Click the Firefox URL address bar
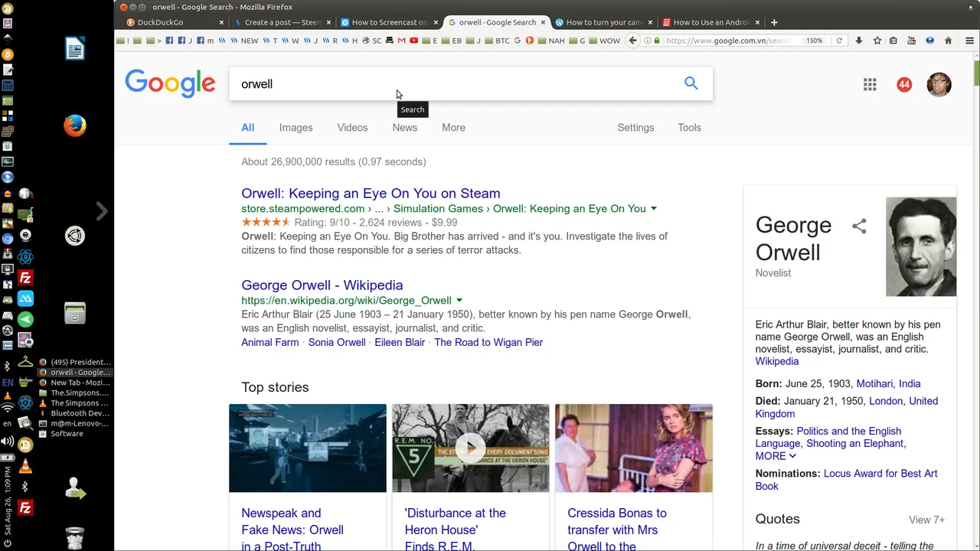Viewport: 980px width, 551px height. [727, 41]
